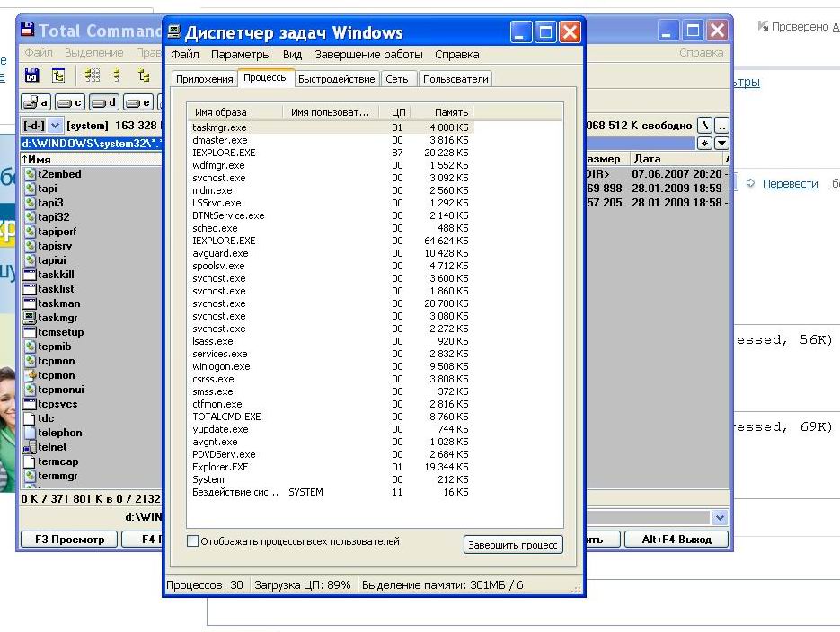Select PDVDServ.exe process row
The width and height of the screenshot is (840, 632).
[332, 454]
